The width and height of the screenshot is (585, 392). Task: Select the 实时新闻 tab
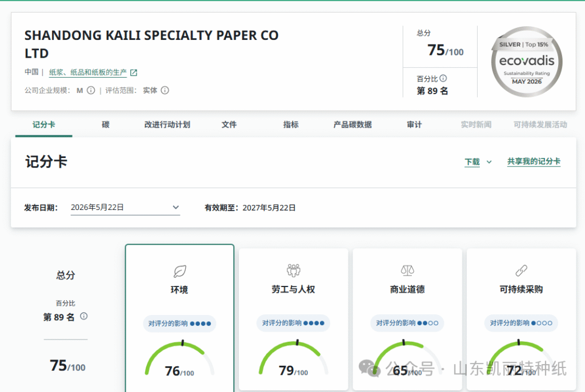[476, 125]
